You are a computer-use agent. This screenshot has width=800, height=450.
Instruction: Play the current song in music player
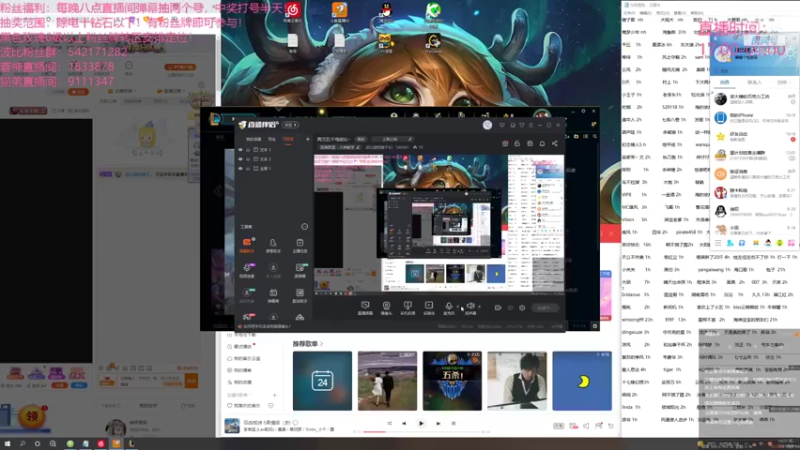pyautogui.click(x=421, y=423)
